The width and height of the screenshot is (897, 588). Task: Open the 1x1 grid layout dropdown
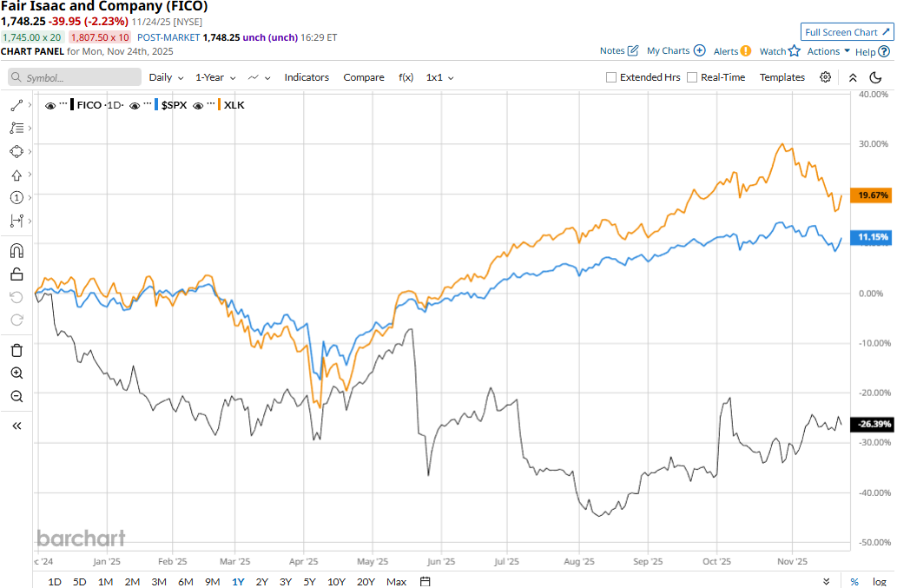pos(440,77)
